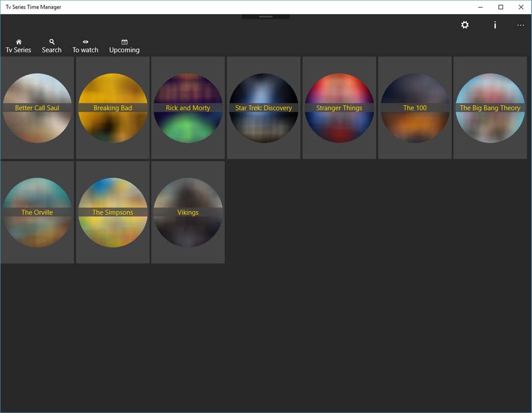Open The Simpsons series tile
Screen dimensions: 532x413
pos(113,212)
